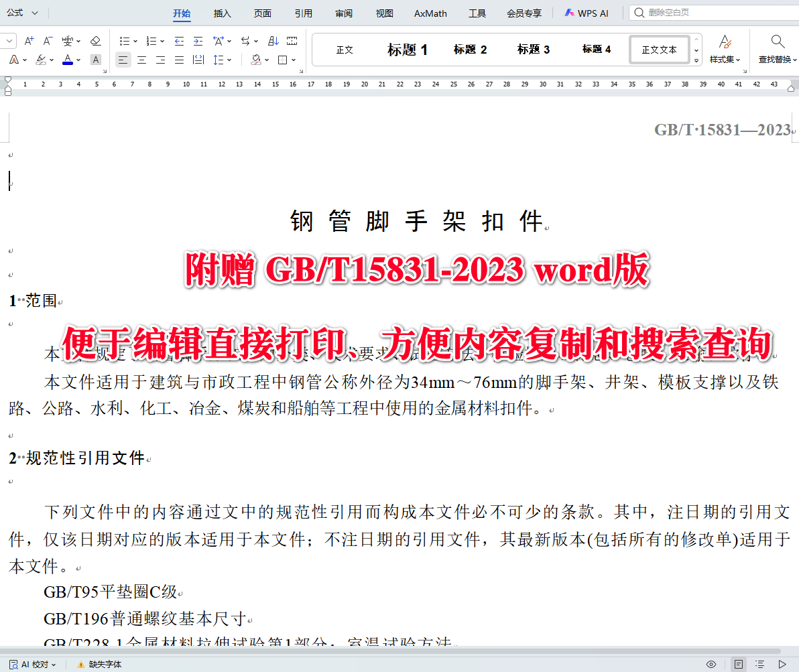The image size is (799, 672).
Task: Apply the 标题 1 style
Action: pos(408,49)
